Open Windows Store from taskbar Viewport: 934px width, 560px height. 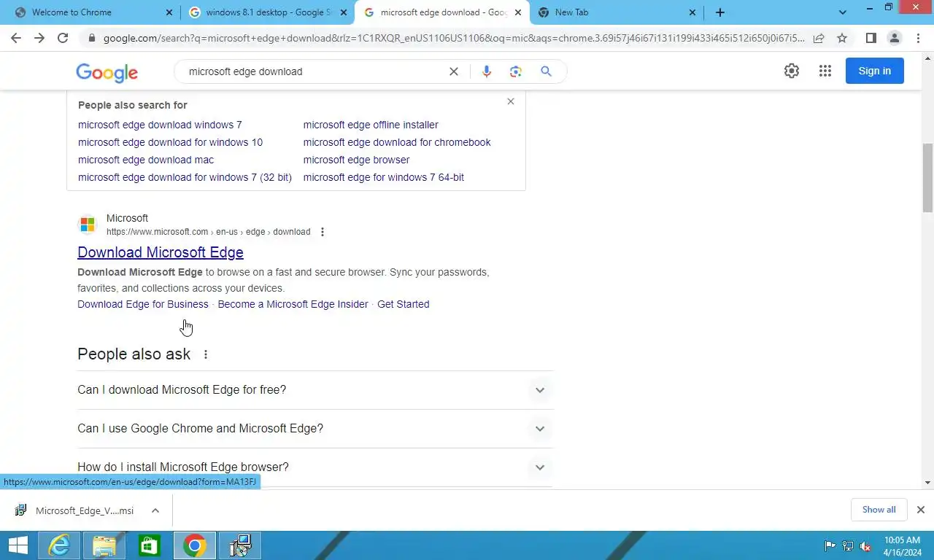tap(149, 545)
